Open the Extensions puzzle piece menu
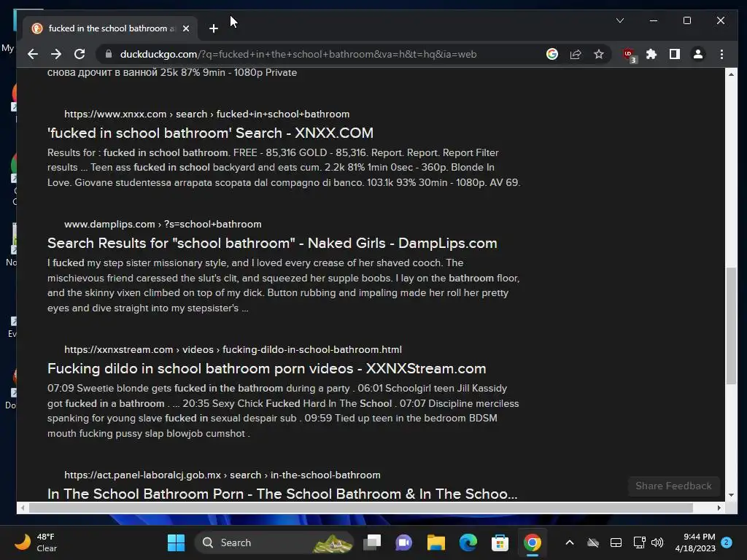747x560 pixels. pyautogui.click(x=651, y=54)
